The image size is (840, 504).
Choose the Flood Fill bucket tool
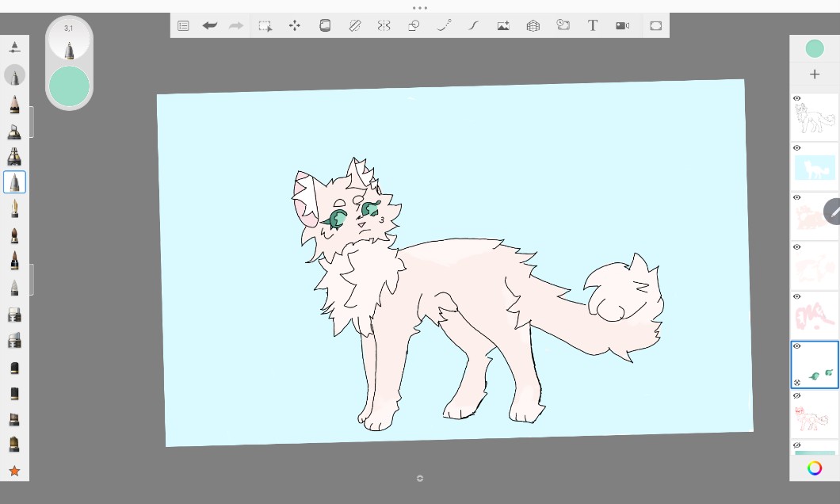[325, 25]
